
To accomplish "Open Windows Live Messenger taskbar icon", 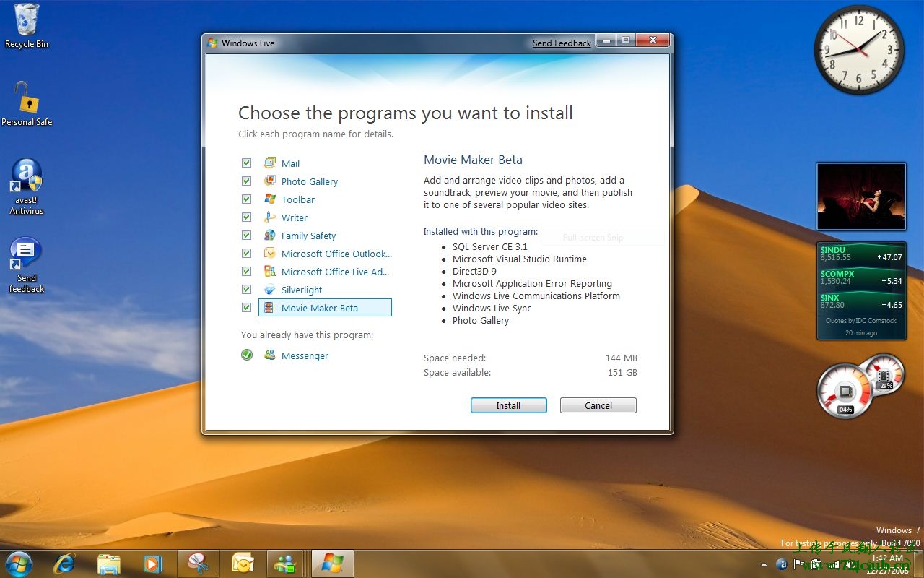I will 287,563.
